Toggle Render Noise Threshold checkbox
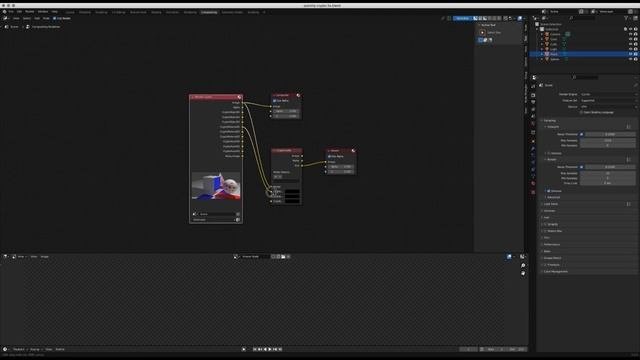Screen dimensions: 640x360 click(582, 167)
